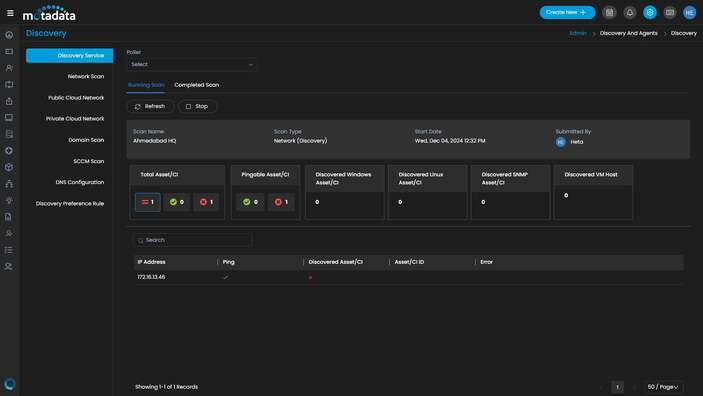Open the document report icon in sidebar
Image resolution: width=703 pixels, height=396 pixels.
pyautogui.click(x=9, y=217)
